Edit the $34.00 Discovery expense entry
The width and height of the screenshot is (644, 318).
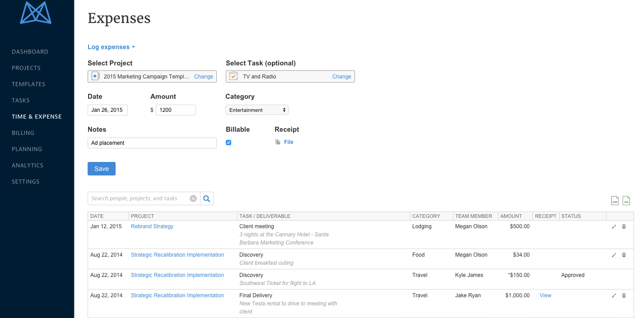click(x=614, y=255)
